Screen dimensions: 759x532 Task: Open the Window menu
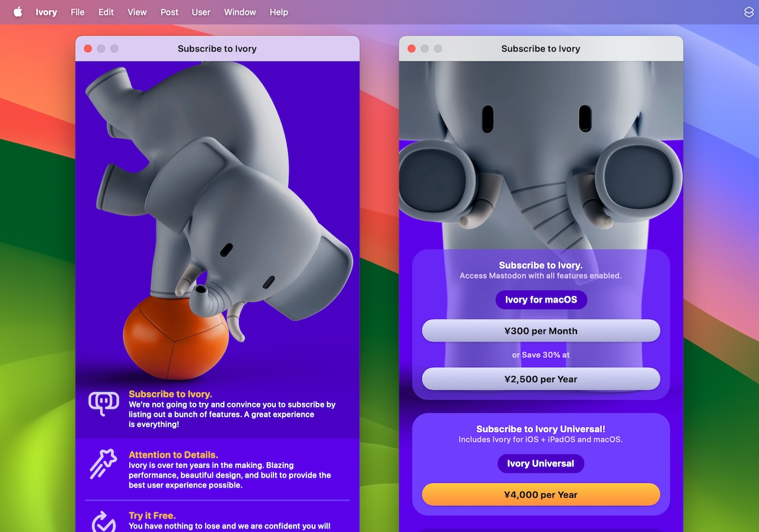240,12
